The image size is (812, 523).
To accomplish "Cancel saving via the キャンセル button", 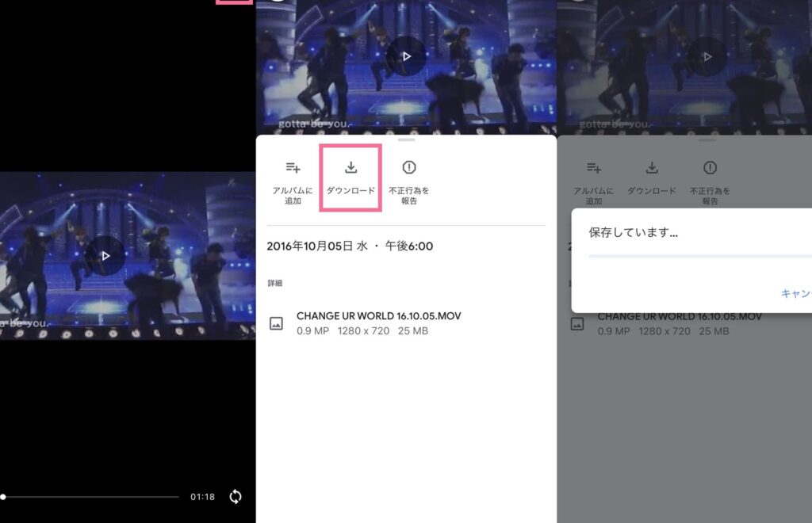I will pyautogui.click(x=795, y=293).
